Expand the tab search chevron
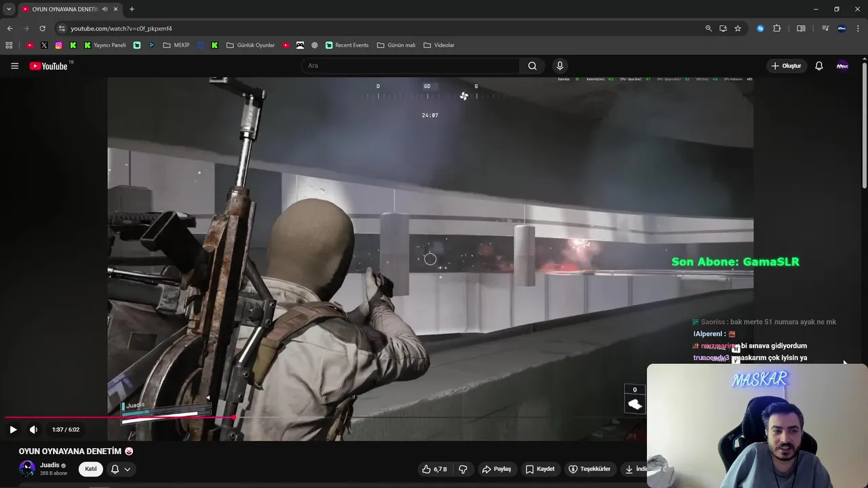The width and height of the screenshot is (868, 488). point(9,9)
